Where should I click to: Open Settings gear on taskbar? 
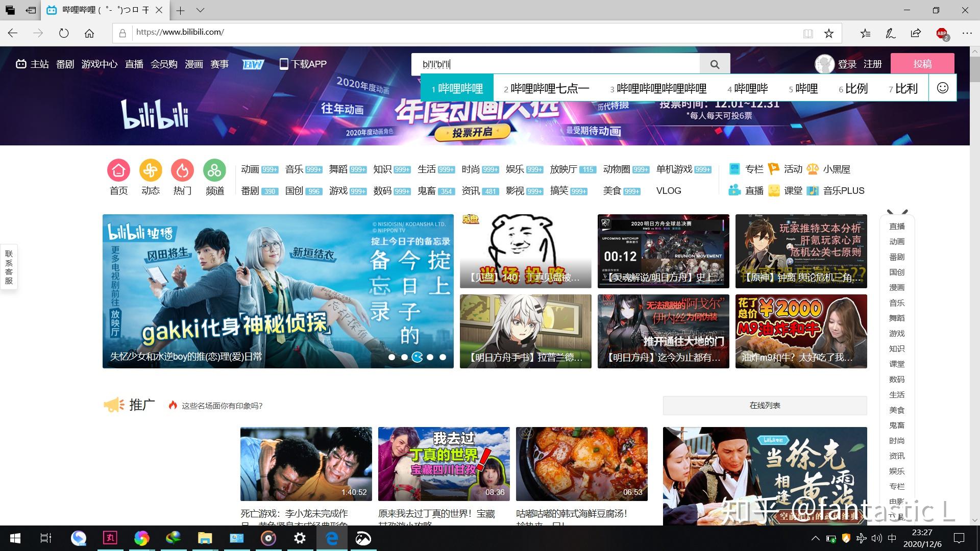(300, 538)
